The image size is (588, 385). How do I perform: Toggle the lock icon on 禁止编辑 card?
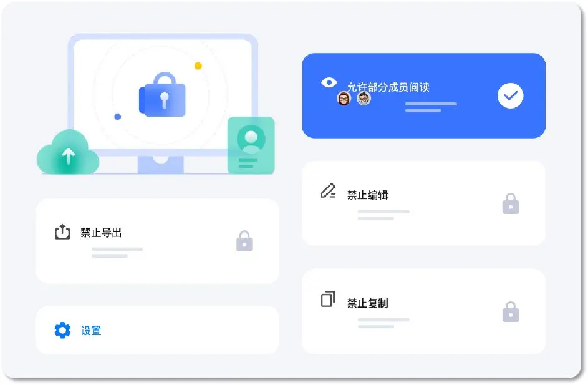(x=511, y=204)
